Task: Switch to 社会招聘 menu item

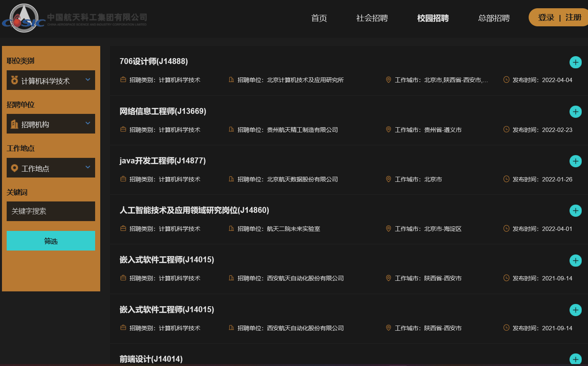Action: point(372,18)
